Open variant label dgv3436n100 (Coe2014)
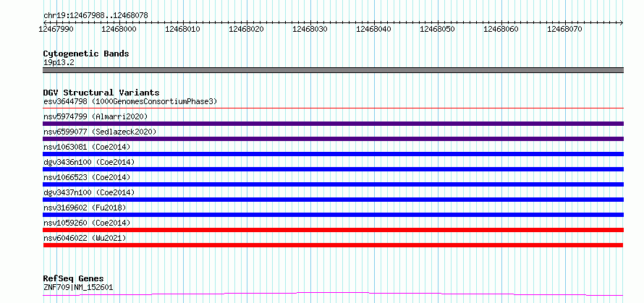 89,162
